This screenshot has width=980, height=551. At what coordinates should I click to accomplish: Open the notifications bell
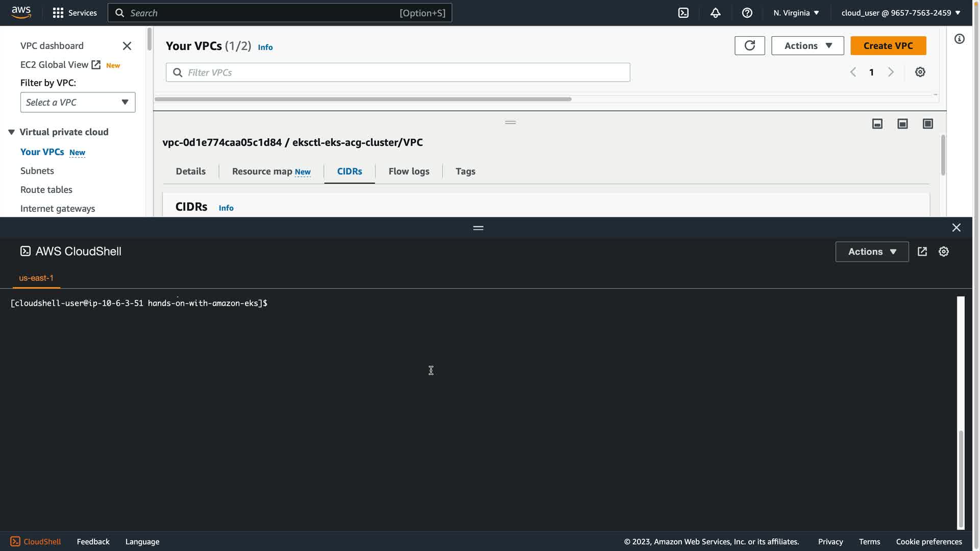(715, 13)
